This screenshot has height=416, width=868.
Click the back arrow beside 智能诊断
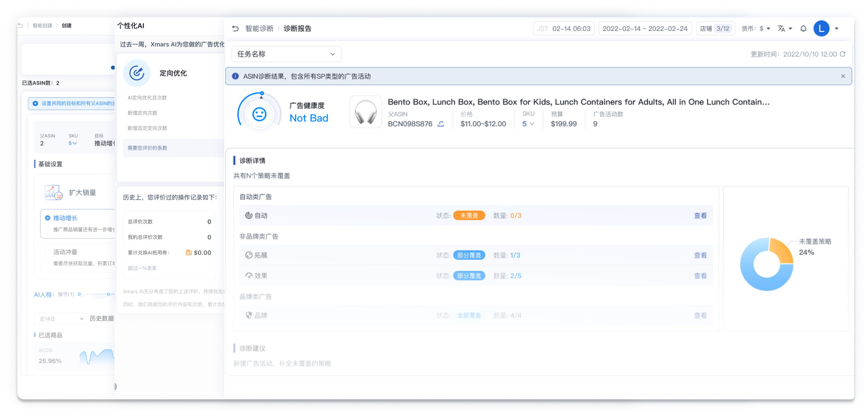coord(235,28)
